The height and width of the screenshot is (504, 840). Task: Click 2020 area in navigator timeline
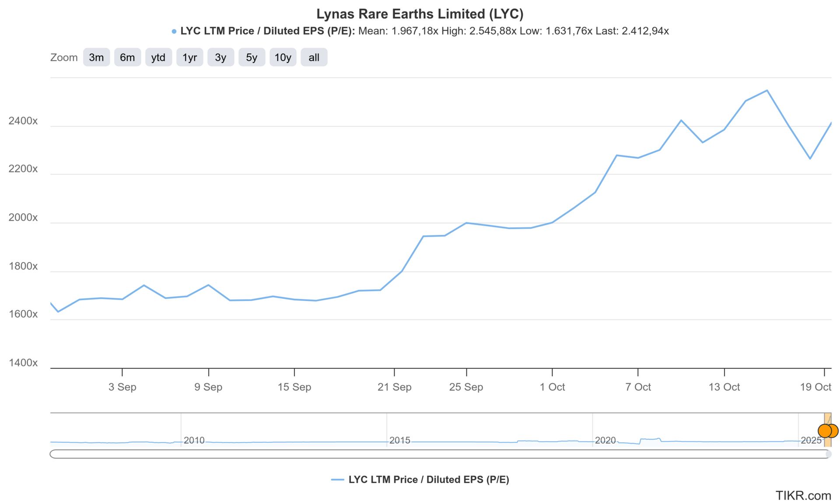pyautogui.click(x=605, y=440)
